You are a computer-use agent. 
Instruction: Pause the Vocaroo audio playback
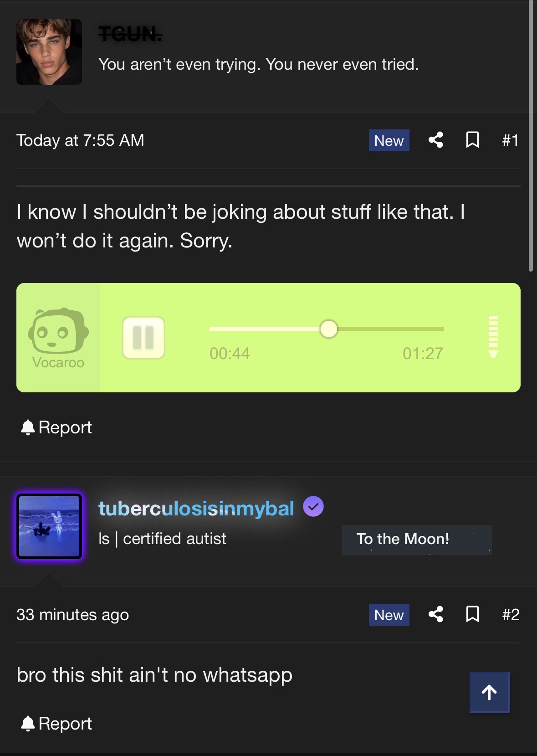click(x=143, y=338)
